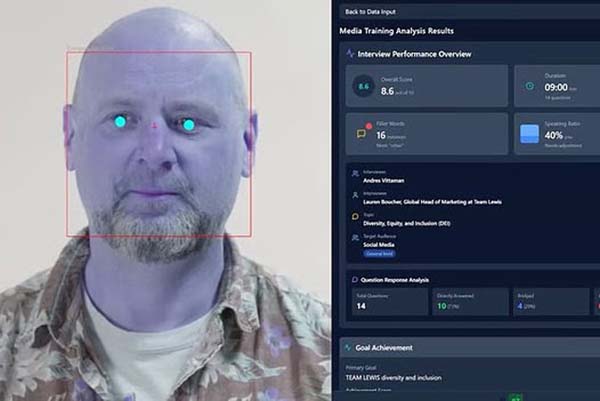Click the Filler Words speech bubble icon

[x=362, y=133]
